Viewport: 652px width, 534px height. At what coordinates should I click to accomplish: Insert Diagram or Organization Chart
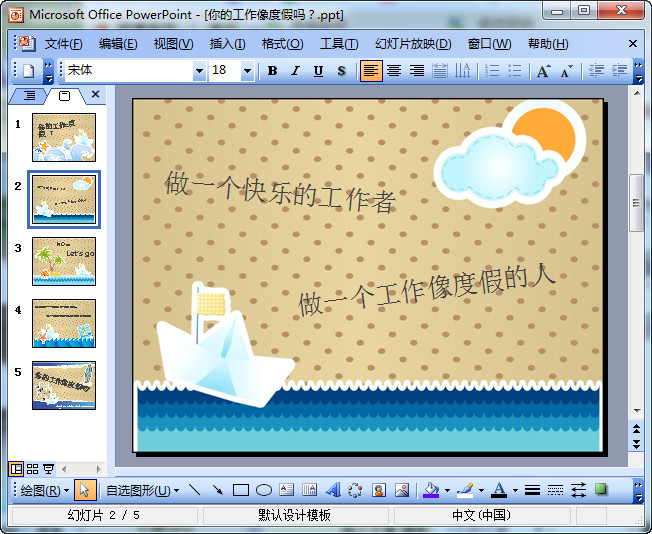pyautogui.click(x=355, y=490)
